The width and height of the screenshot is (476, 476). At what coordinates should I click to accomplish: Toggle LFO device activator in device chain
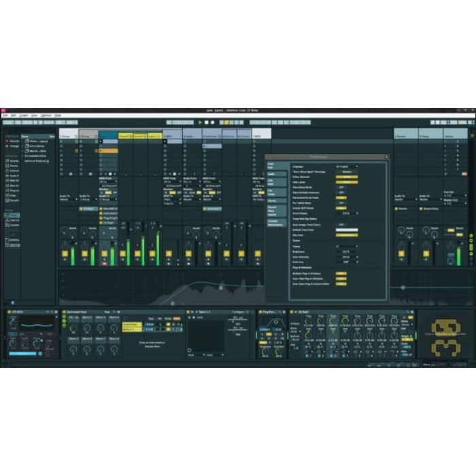(9, 311)
